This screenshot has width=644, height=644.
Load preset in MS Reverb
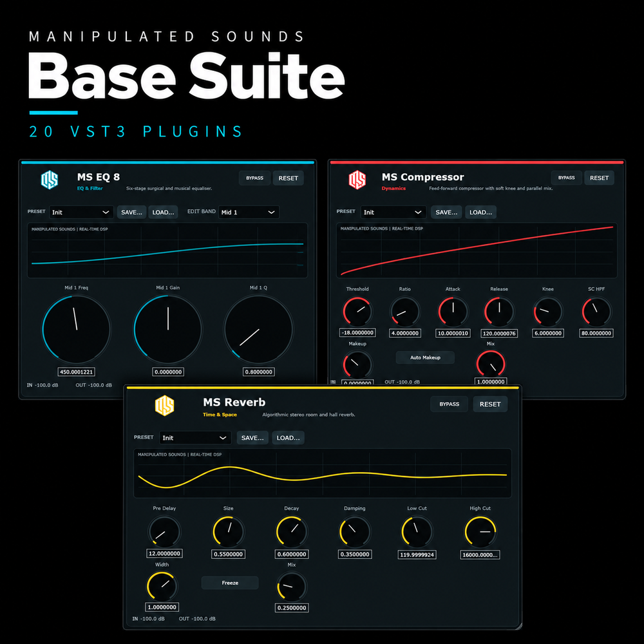288,438
